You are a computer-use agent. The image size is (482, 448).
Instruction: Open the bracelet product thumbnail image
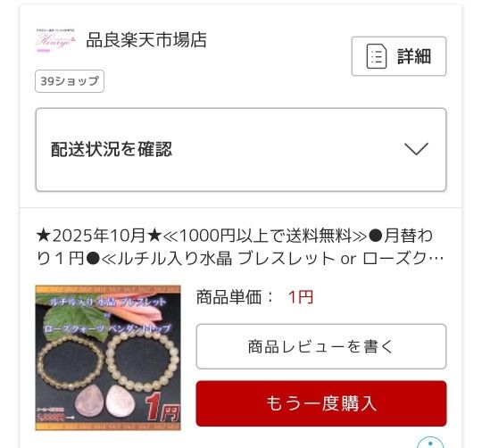108,358
